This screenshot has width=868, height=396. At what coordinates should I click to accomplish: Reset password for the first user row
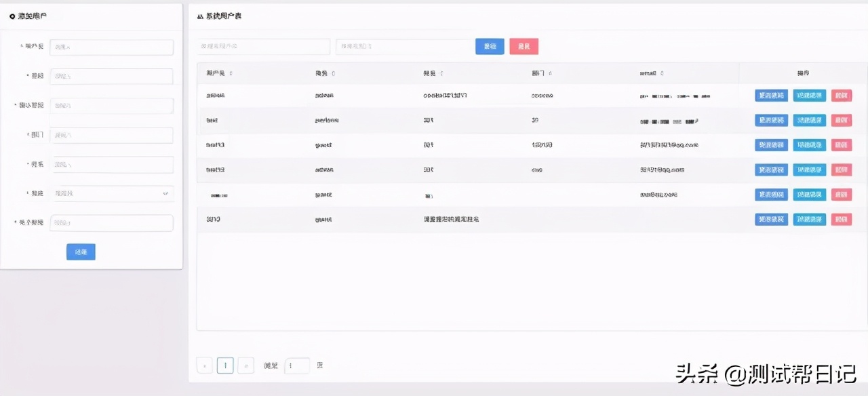pyautogui.click(x=809, y=95)
